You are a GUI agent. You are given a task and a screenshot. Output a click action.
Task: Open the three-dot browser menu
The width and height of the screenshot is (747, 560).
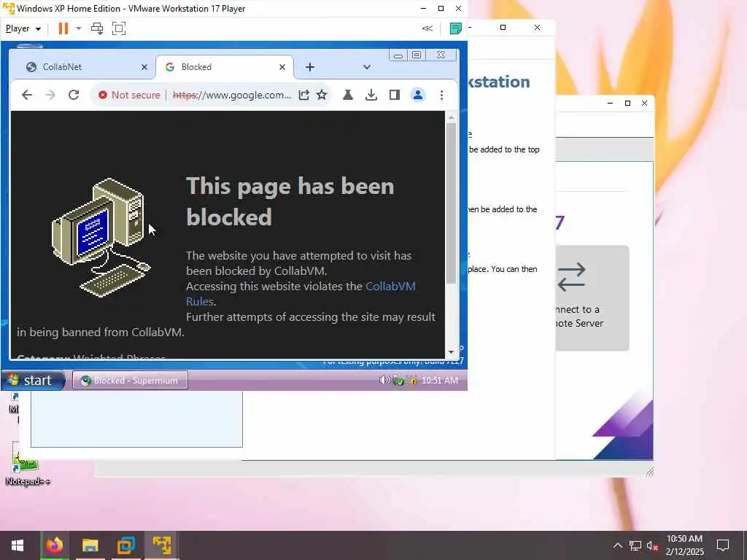tap(441, 95)
